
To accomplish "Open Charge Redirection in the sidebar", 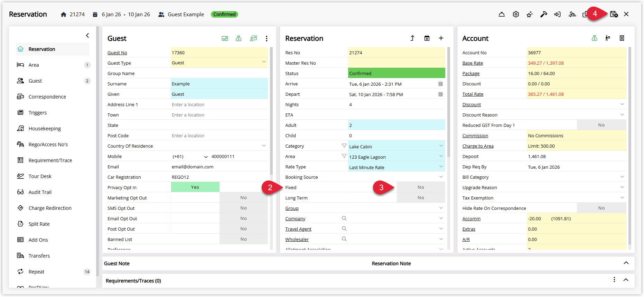I will point(53,208).
